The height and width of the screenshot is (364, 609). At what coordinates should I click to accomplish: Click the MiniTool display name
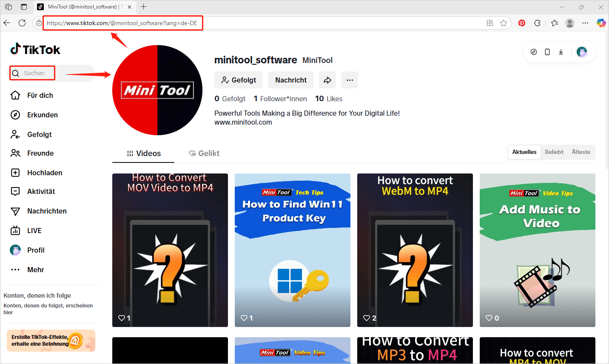[x=317, y=60]
